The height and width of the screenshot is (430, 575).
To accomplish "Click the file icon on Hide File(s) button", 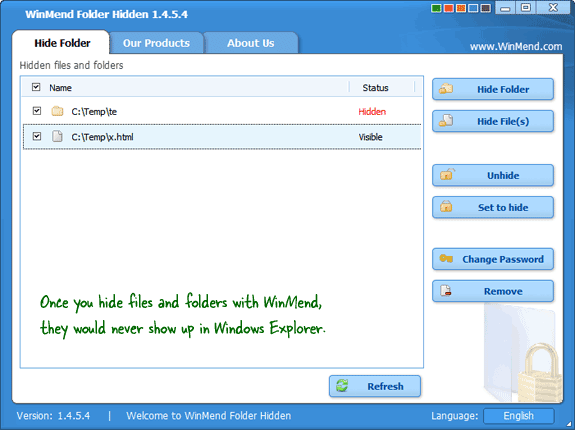I will click(446, 121).
